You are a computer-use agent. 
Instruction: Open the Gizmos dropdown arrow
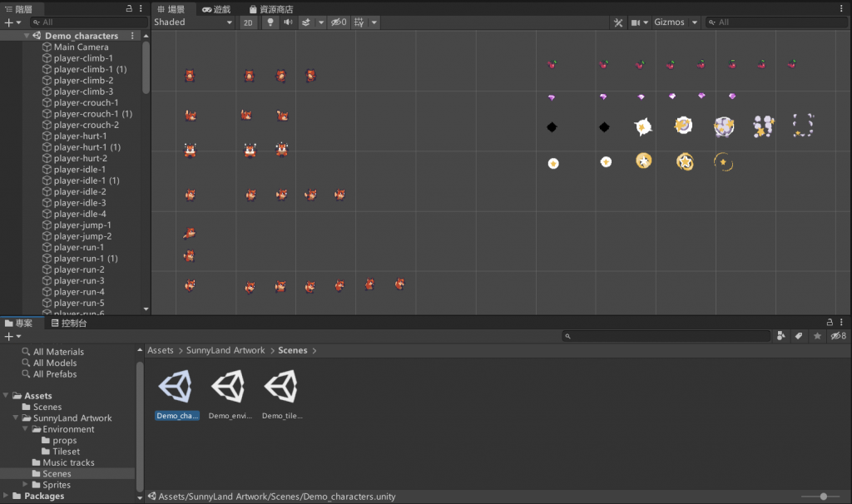tap(695, 22)
